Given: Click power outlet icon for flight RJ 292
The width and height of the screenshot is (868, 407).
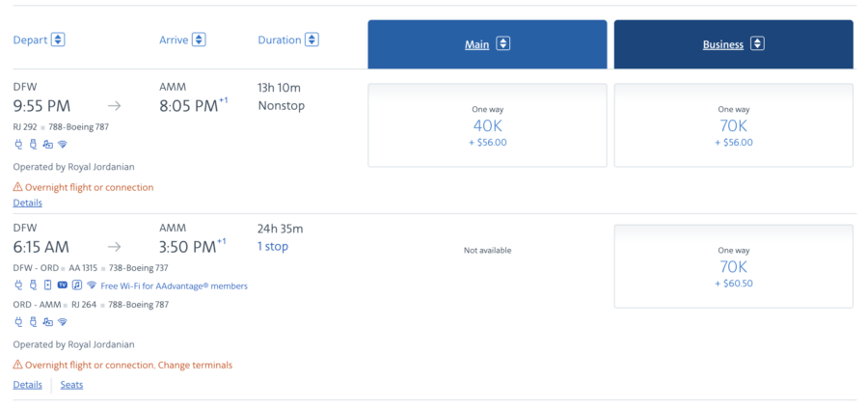Looking at the screenshot, I should (18, 145).
